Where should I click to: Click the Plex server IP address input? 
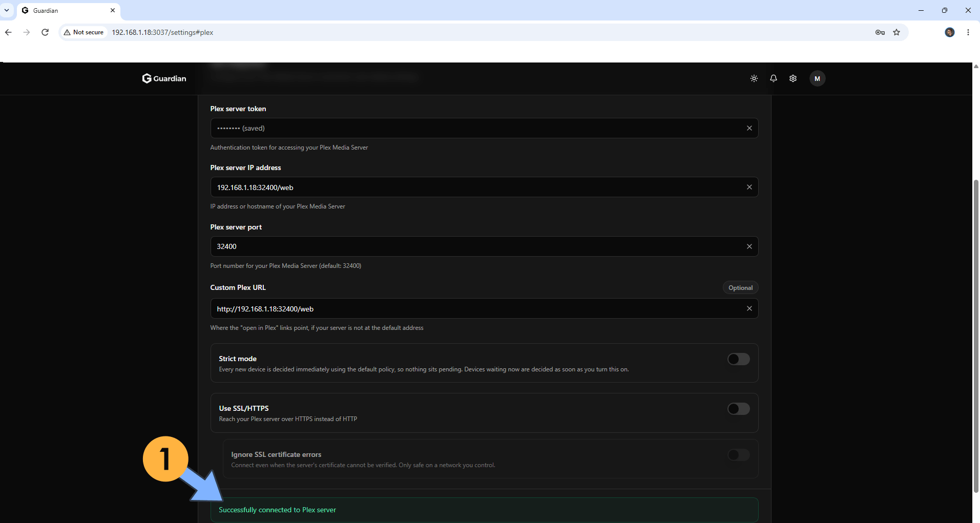pos(484,187)
